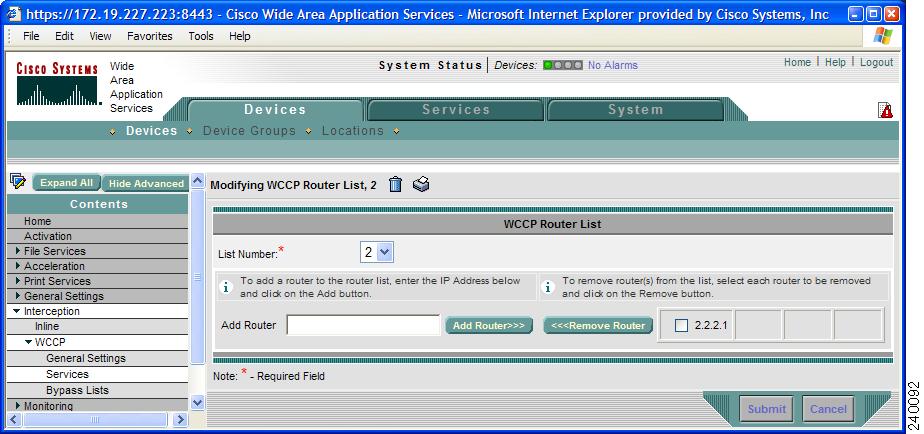This screenshot has height=434, width=924.
Task: Click the info icon beside add router instructions
Action: [225, 287]
